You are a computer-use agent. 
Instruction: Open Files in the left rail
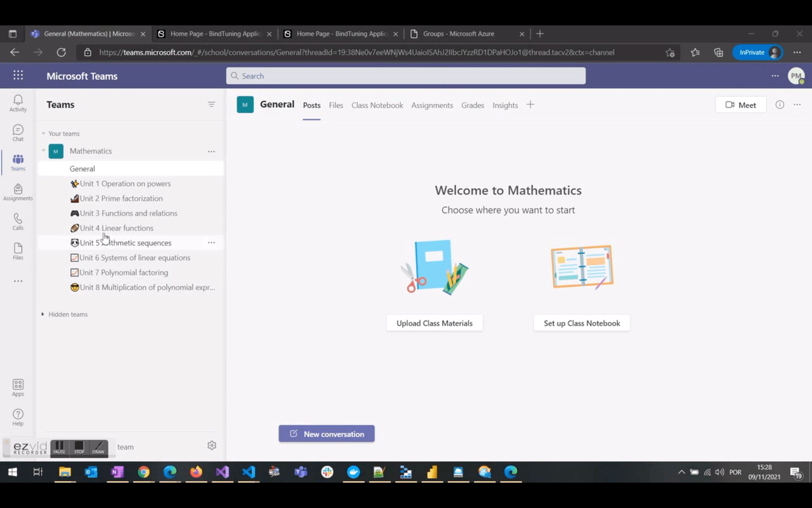[18, 251]
